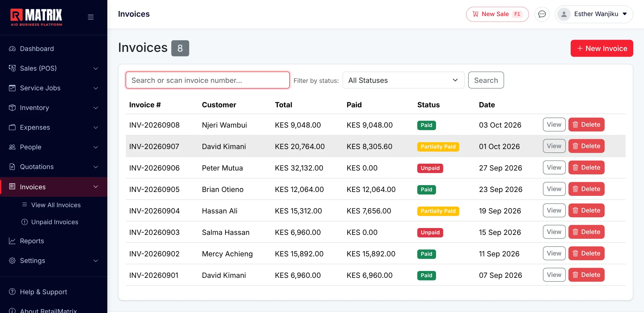
Task: Click the Partially Paid badge for Hassan Ali
Action: [438, 211]
